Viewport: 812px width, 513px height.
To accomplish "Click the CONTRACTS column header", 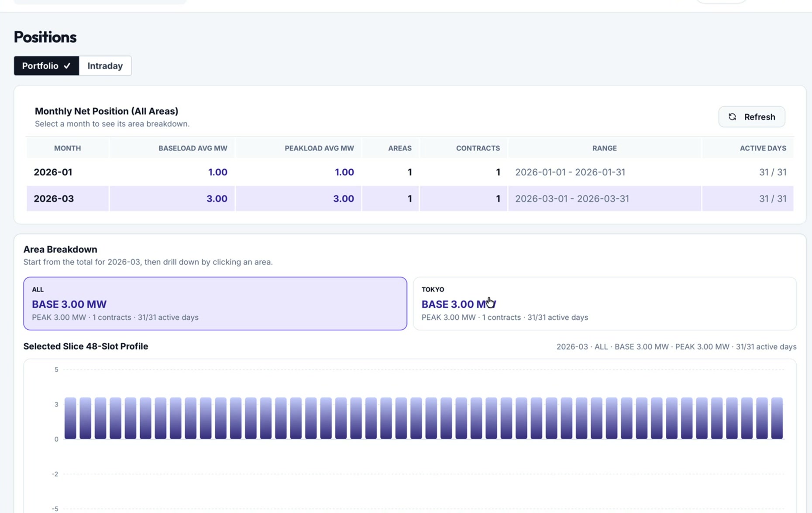I will [x=478, y=148].
